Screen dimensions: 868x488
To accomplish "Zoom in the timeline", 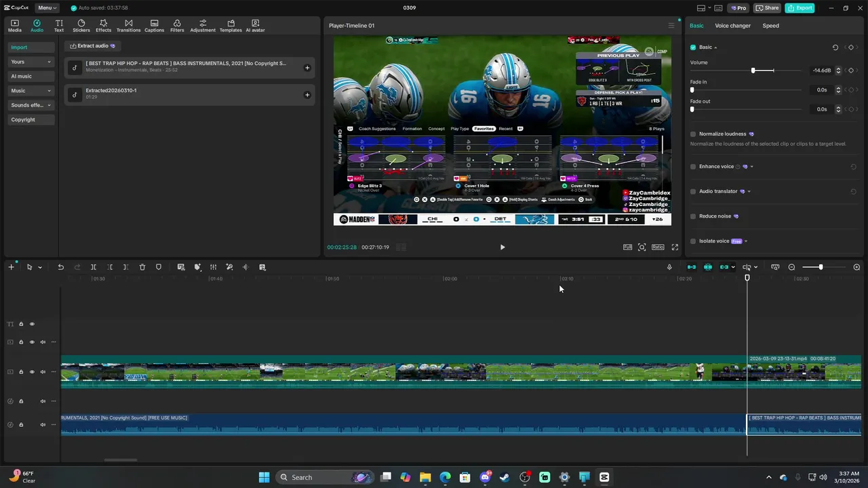I will point(856,267).
